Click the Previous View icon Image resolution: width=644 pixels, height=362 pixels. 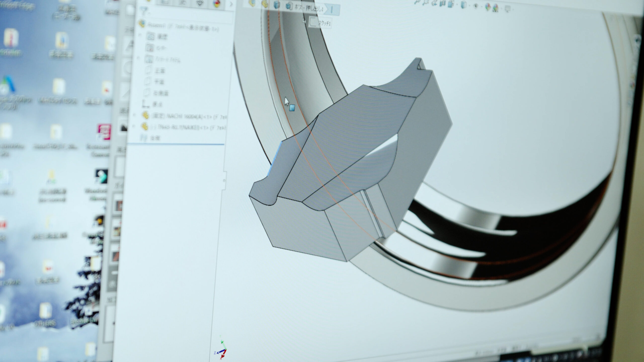(x=434, y=3)
